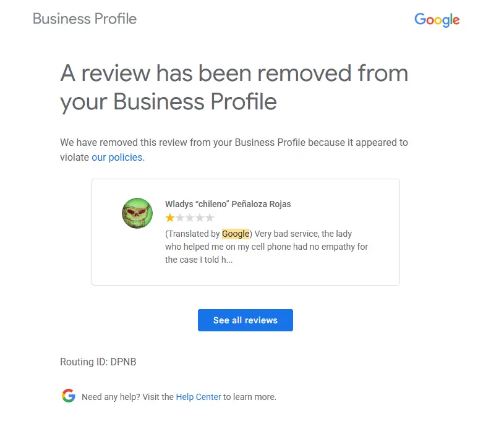The height and width of the screenshot is (429, 504).
Task: Click the gold first star in rating
Action: (x=170, y=218)
